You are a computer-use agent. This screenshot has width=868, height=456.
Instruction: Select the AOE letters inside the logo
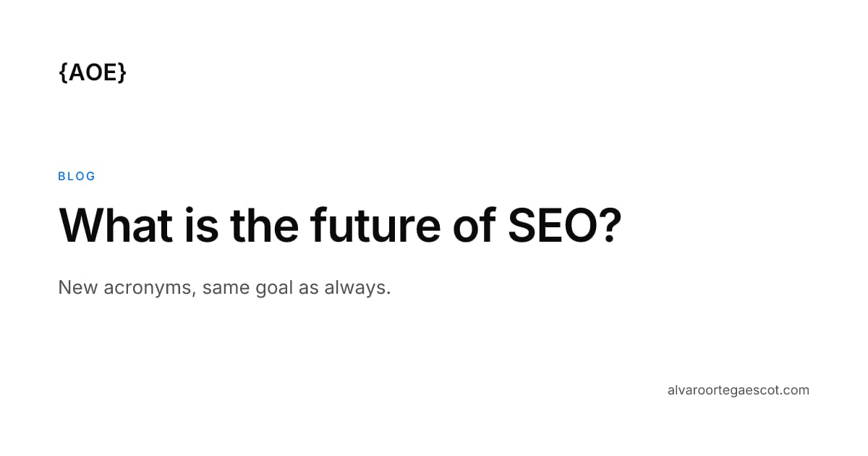[93, 72]
